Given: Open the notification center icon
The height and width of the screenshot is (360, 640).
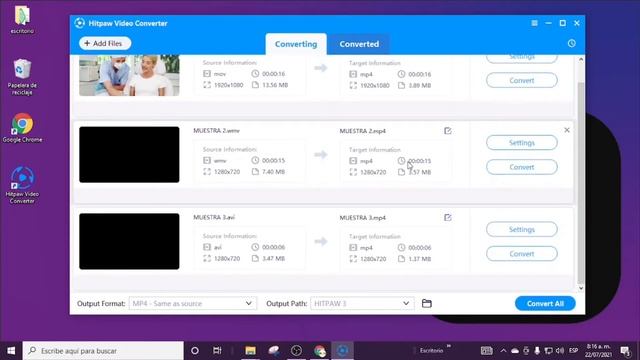Looking at the screenshot, I should point(625,351).
